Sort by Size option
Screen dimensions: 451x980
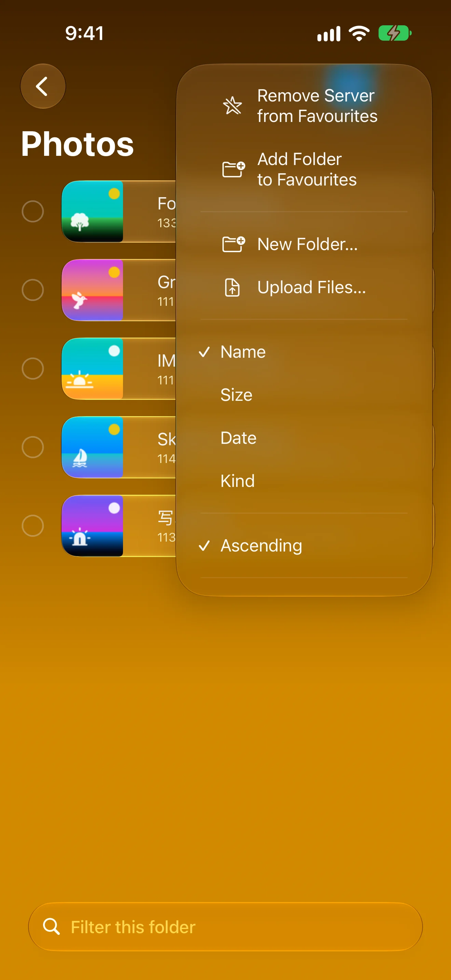(304, 395)
